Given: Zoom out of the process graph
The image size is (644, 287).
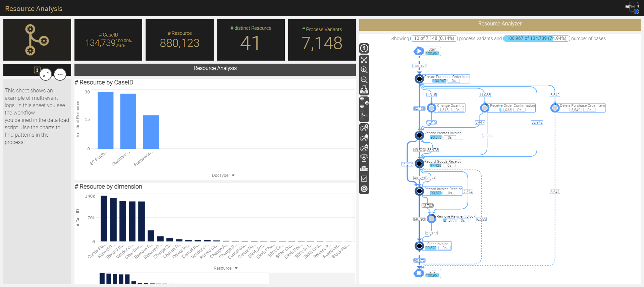Looking at the screenshot, I should click(x=364, y=80).
